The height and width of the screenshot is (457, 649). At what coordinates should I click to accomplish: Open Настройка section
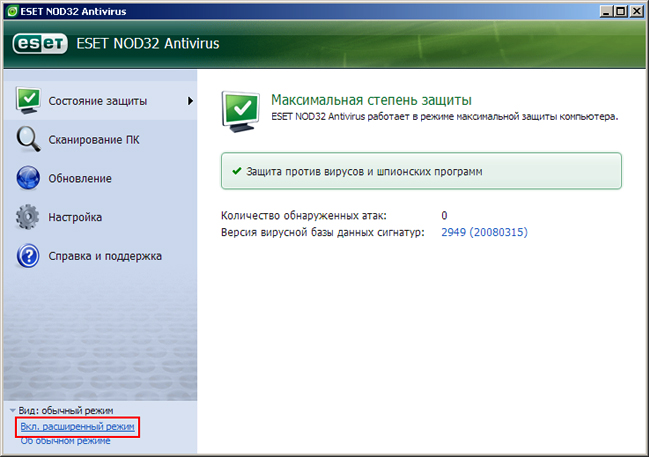pyautogui.click(x=100, y=217)
